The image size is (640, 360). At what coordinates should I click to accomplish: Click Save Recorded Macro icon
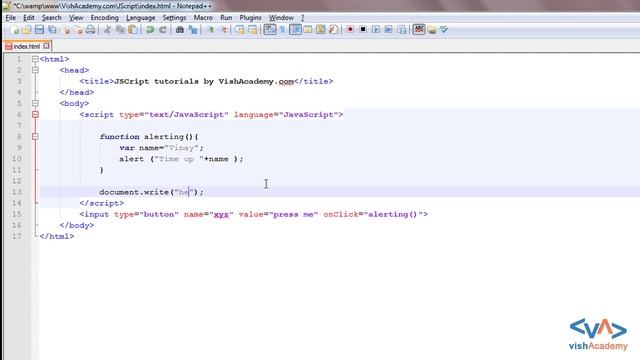pos(402,30)
